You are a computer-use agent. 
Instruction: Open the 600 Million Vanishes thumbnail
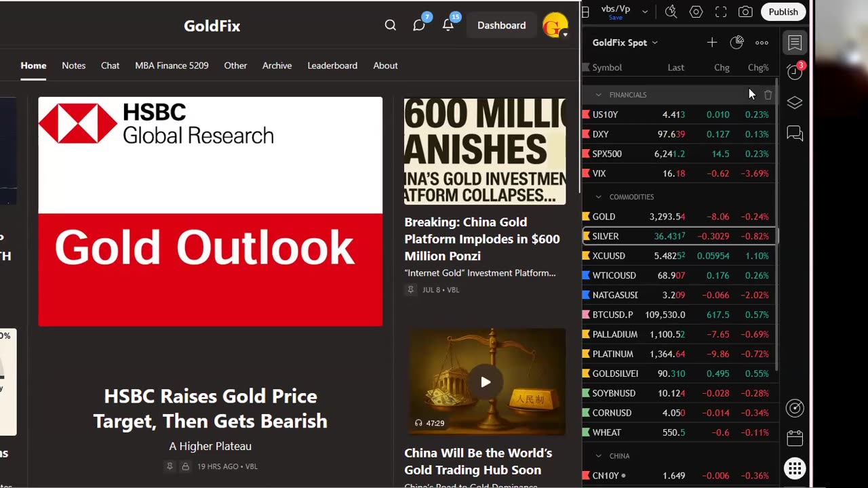(x=485, y=151)
